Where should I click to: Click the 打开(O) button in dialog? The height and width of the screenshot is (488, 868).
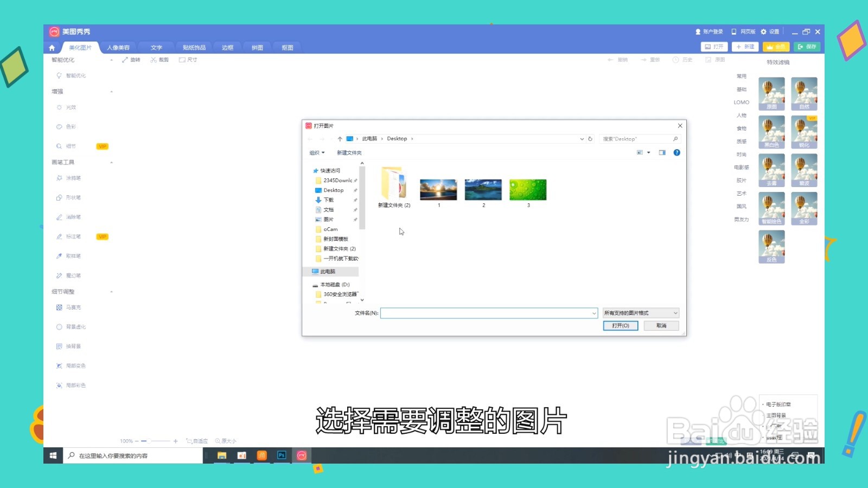[x=621, y=326]
